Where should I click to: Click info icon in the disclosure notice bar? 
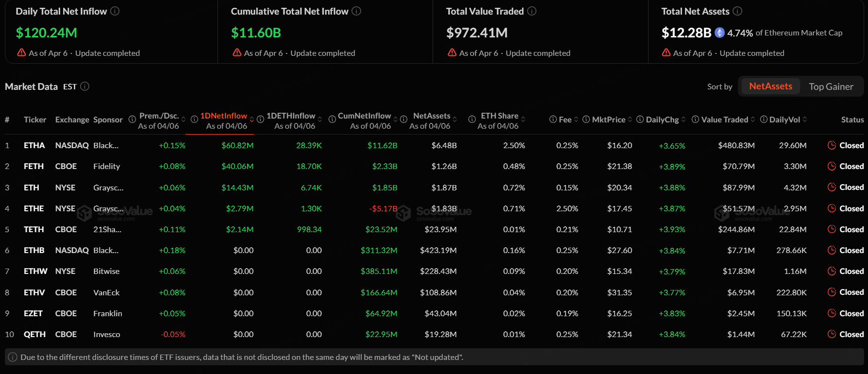coord(13,357)
